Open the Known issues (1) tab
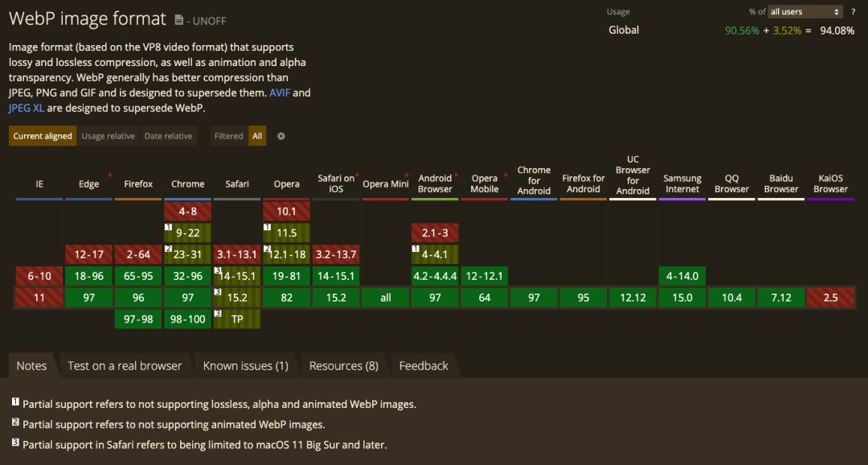 point(246,366)
